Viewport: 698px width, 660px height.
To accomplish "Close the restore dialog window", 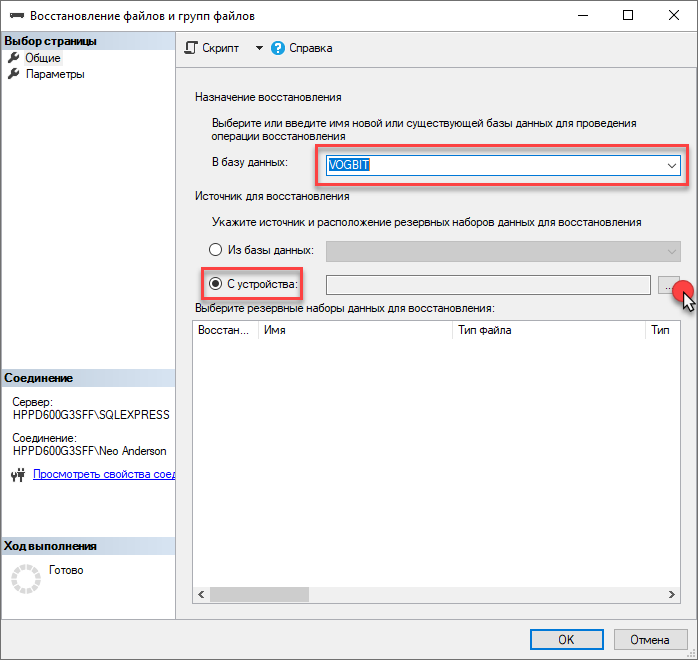I will tap(674, 15).
